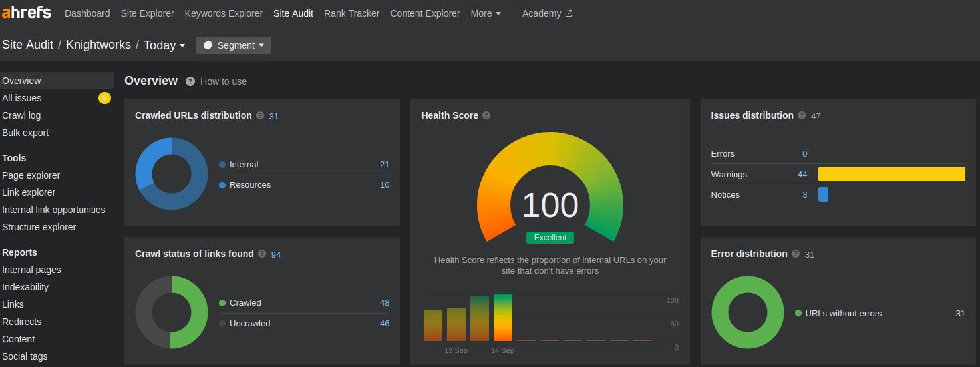Open Link explorer tool

(29, 192)
